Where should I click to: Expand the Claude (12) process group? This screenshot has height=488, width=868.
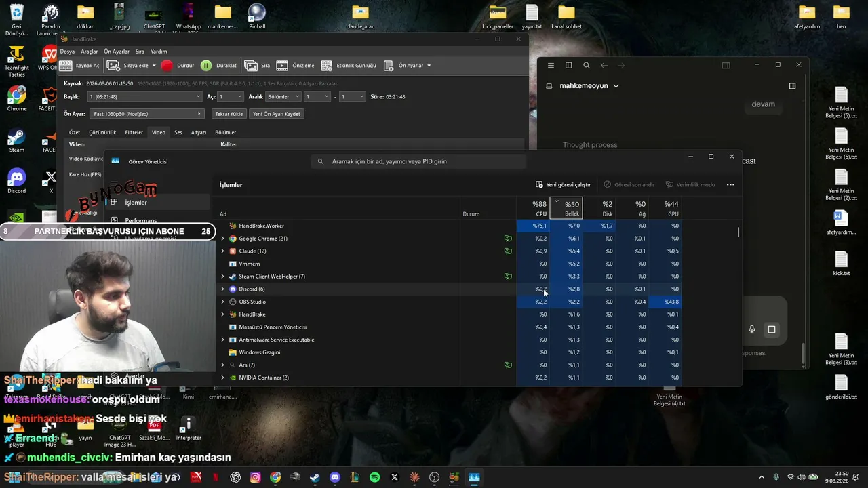222,251
